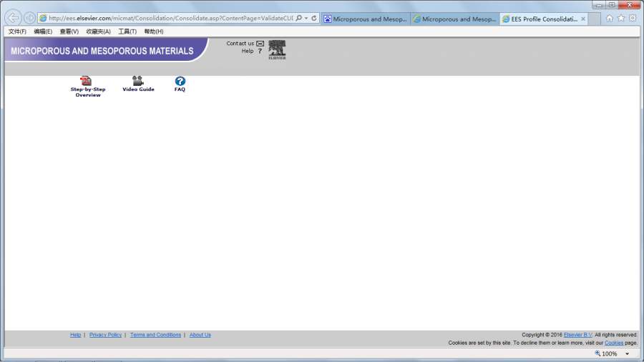Image resolution: width=644 pixels, height=362 pixels.
Task: Click the Help text in header
Action: coord(248,52)
